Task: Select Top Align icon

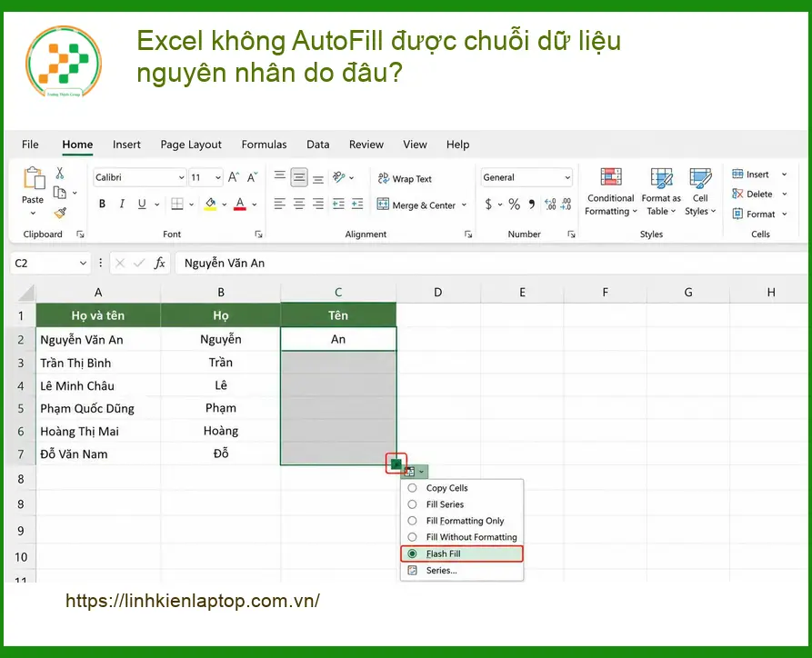Action: pos(280,177)
